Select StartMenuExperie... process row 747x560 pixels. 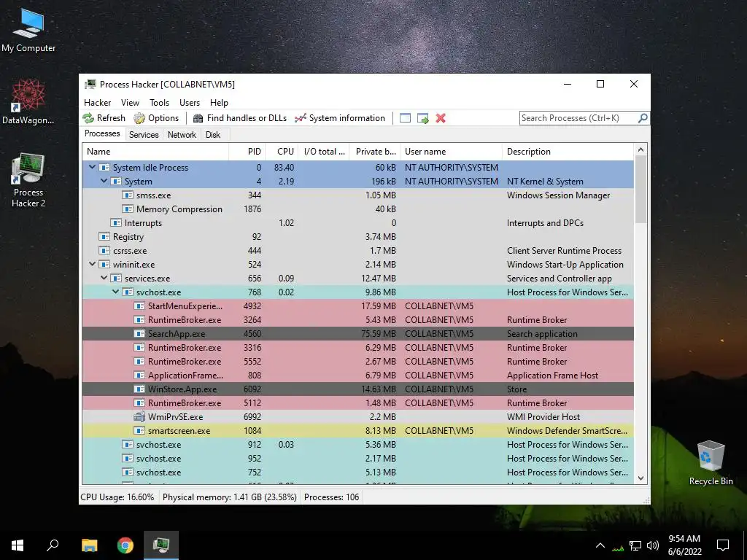point(357,306)
